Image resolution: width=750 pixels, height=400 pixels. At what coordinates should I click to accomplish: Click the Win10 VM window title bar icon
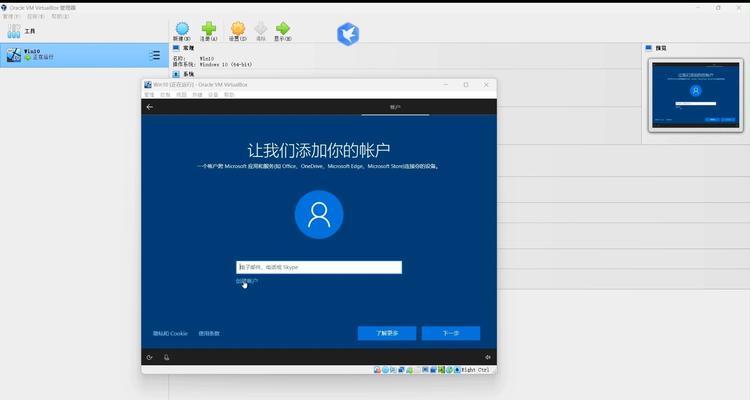pyautogui.click(x=148, y=85)
